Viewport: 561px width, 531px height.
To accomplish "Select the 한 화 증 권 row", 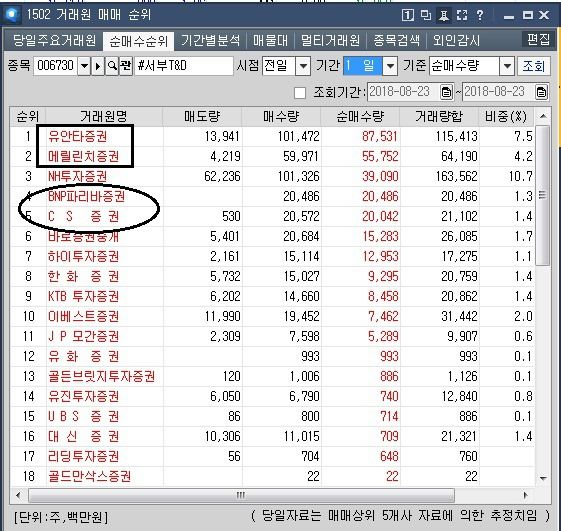I will click(x=272, y=277).
